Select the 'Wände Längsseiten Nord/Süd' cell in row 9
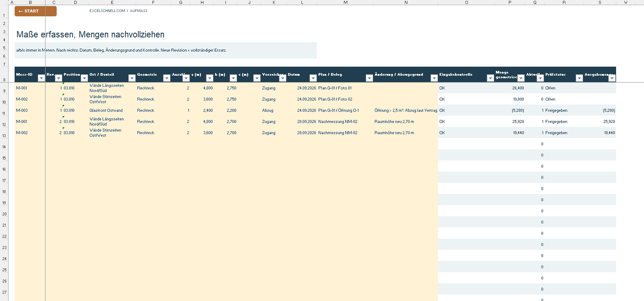 [112, 88]
